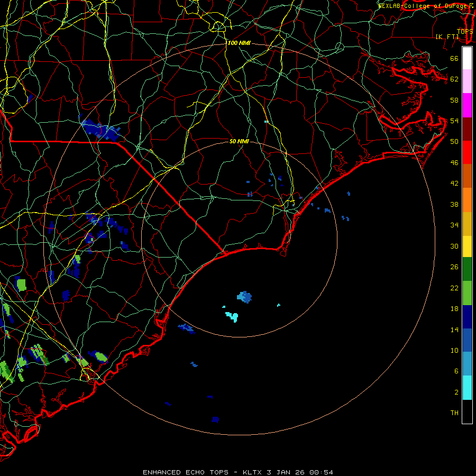Click the '3 JAN 26' date in the caption
Viewport: 476px width, 476px height.
coord(286,472)
